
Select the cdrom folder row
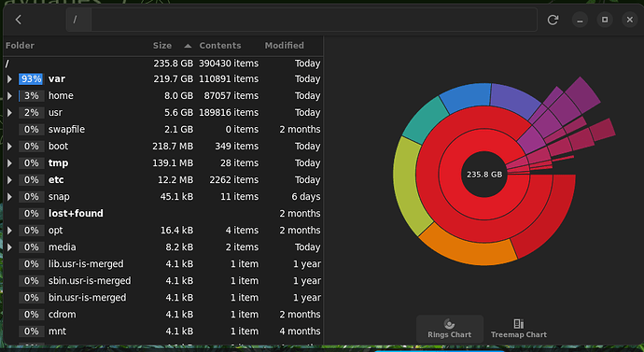pyautogui.click(x=163, y=315)
